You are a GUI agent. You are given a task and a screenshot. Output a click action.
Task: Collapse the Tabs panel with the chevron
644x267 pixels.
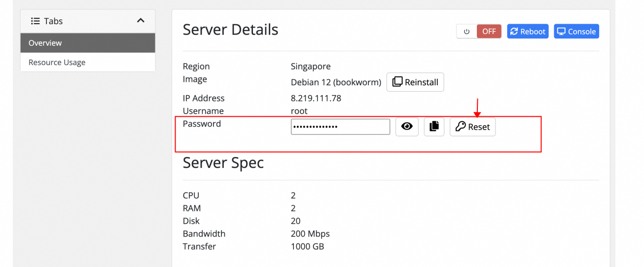pos(141,21)
